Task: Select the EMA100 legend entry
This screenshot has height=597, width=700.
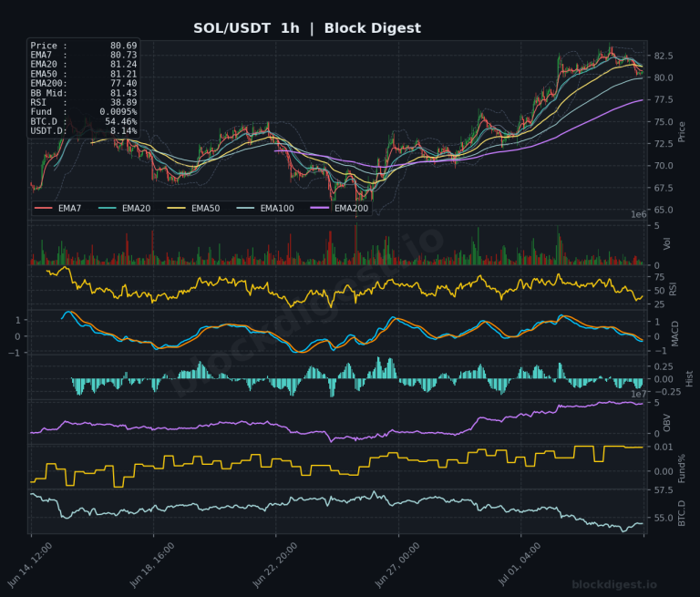Action: [x=265, y=208]
